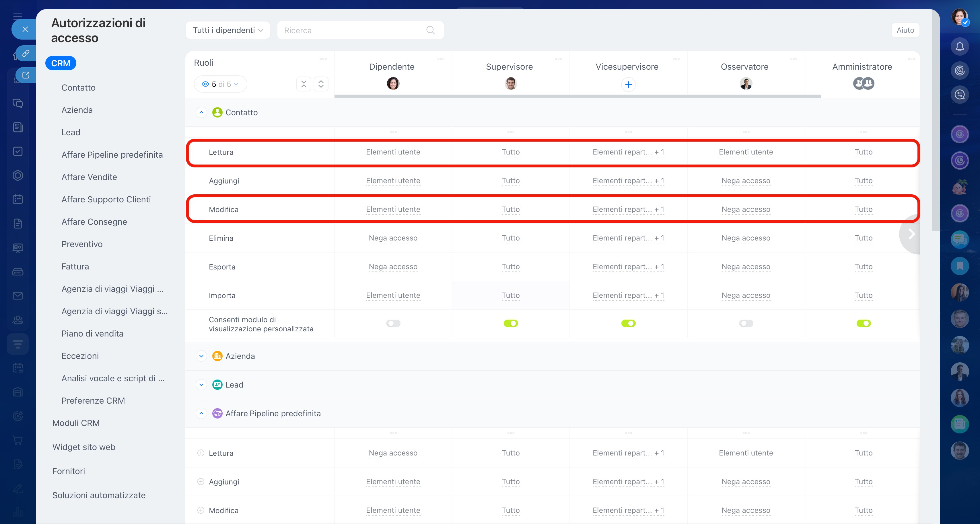The height and width of the screenshot is (524, 980).
Task: Add user to Vicesupervisore role plus icon
Action: coord(628,84)
